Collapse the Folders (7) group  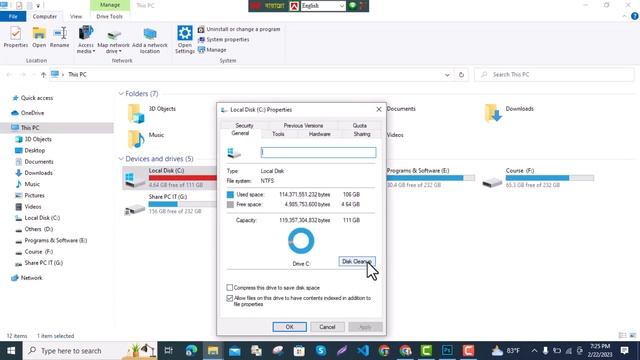point(121,94)
